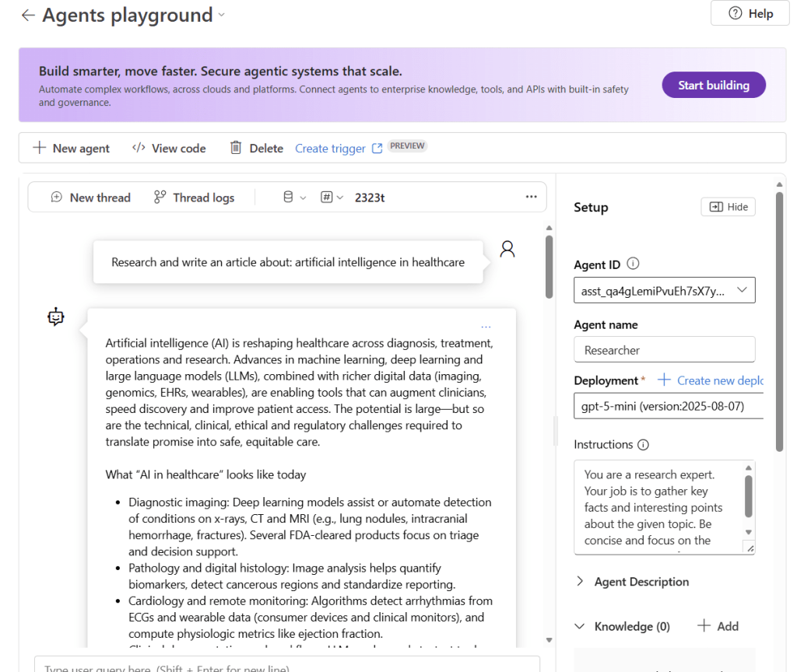Open the thread options ellipsis menu
This screenshot has height=672, width=797.
(532, 197)
